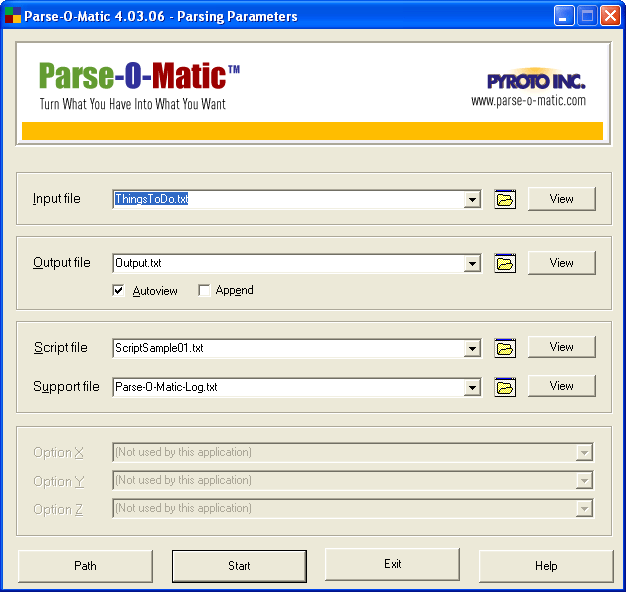Enable the Append checkbox
The width and height of the screenshot is (626, 592).
click(x=204, y=291)
